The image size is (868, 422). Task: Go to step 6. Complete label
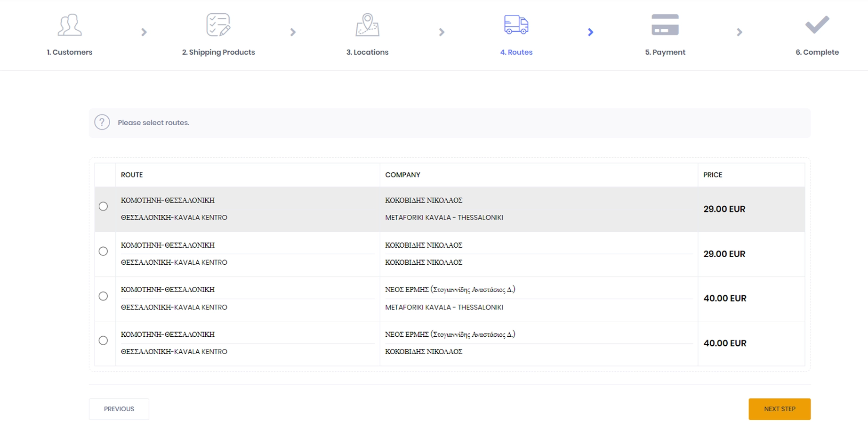coord(817,52)
